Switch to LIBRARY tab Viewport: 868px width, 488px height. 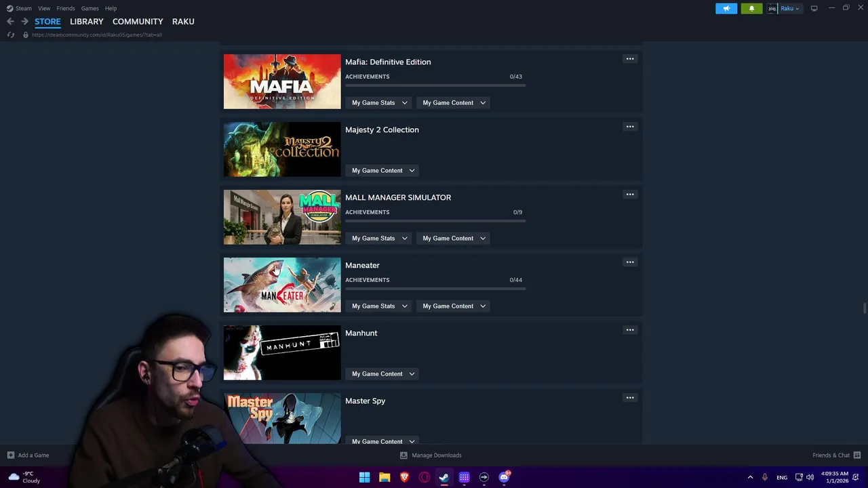point(87,22)
